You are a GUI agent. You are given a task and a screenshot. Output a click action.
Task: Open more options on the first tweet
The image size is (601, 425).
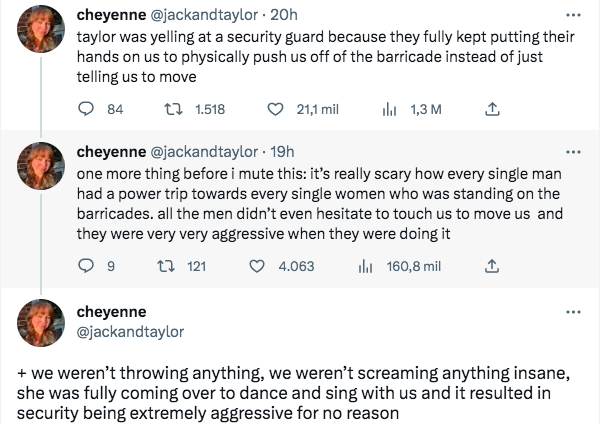572,17
